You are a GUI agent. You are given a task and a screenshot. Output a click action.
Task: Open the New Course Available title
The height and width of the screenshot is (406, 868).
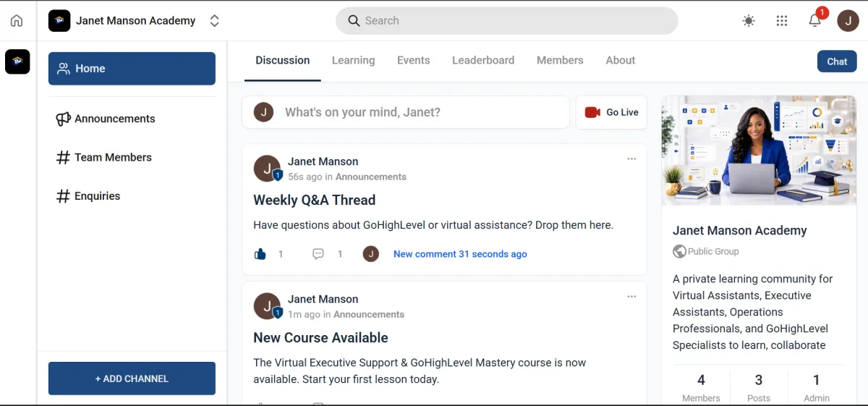320,337
